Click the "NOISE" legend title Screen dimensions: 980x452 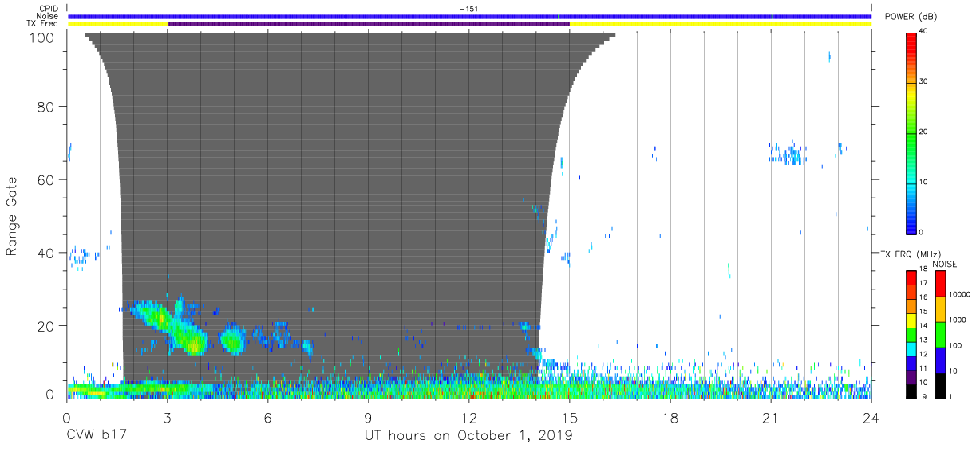(944, 264)
